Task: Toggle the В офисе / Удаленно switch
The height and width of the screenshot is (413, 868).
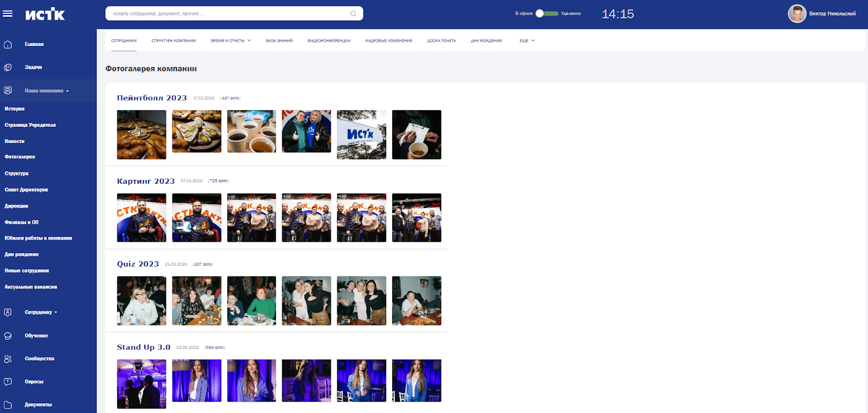Action: tap(547, 14)
